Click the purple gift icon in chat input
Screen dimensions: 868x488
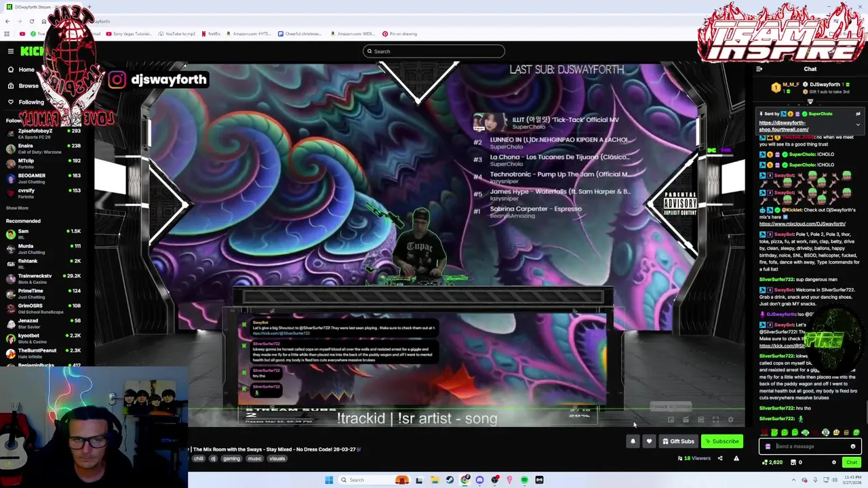coord(768,447)
